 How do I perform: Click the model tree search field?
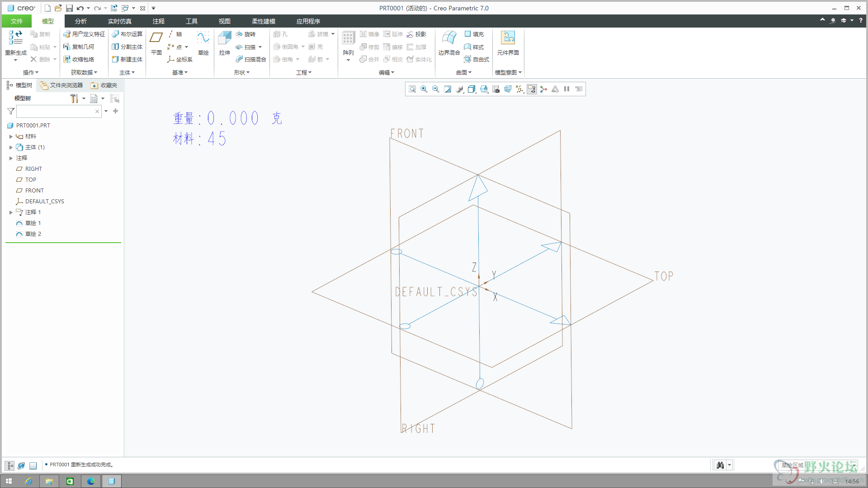[59, 111]
